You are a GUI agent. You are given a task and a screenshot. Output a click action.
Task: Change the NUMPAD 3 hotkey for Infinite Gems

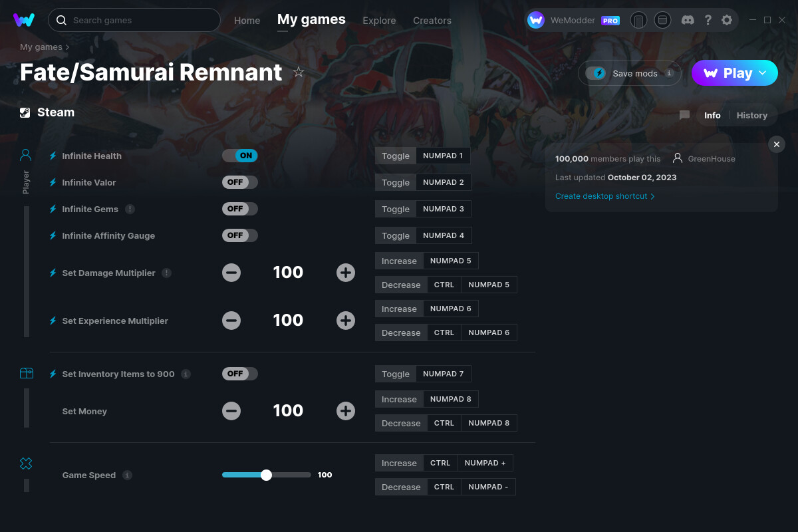tap(444, 209)
